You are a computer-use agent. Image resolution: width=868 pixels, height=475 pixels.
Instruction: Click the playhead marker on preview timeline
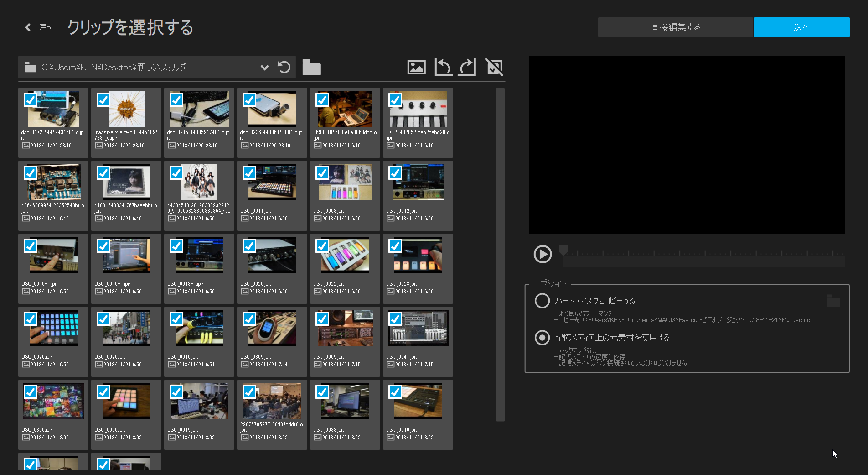[x=563, y=250]
